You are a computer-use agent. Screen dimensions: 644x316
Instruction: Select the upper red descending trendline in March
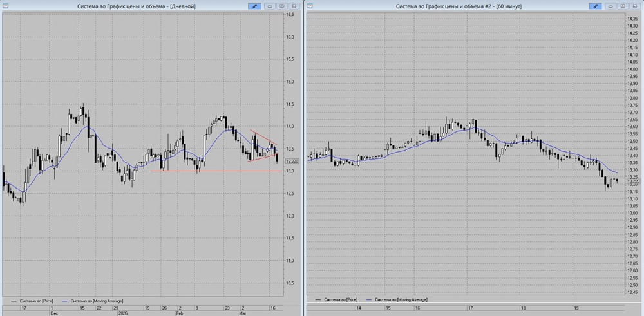(263, 137)
